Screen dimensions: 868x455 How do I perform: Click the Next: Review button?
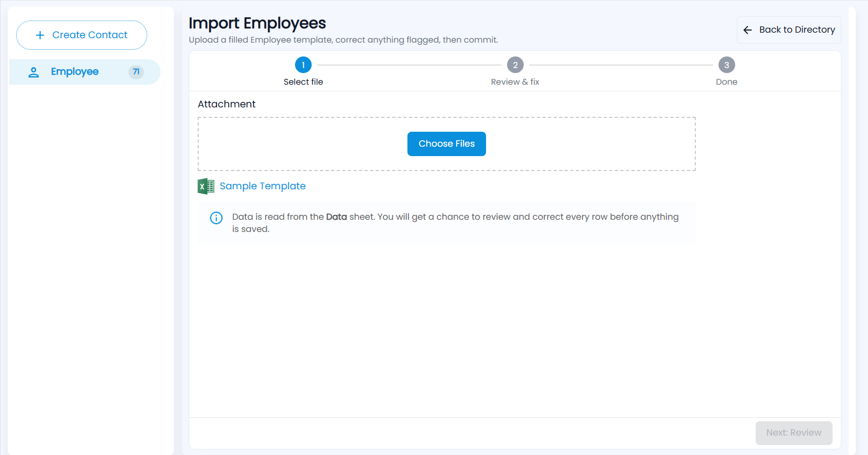tap(794, 433)
